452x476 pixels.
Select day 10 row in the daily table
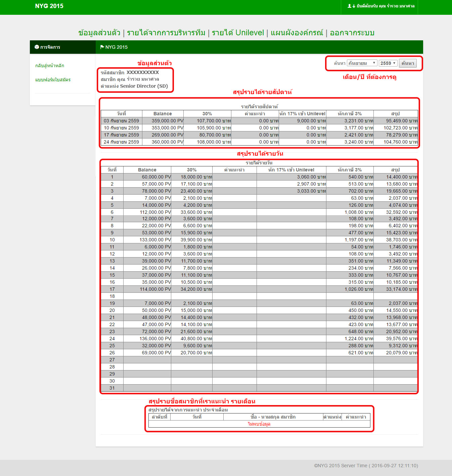[x=112, y=240]
